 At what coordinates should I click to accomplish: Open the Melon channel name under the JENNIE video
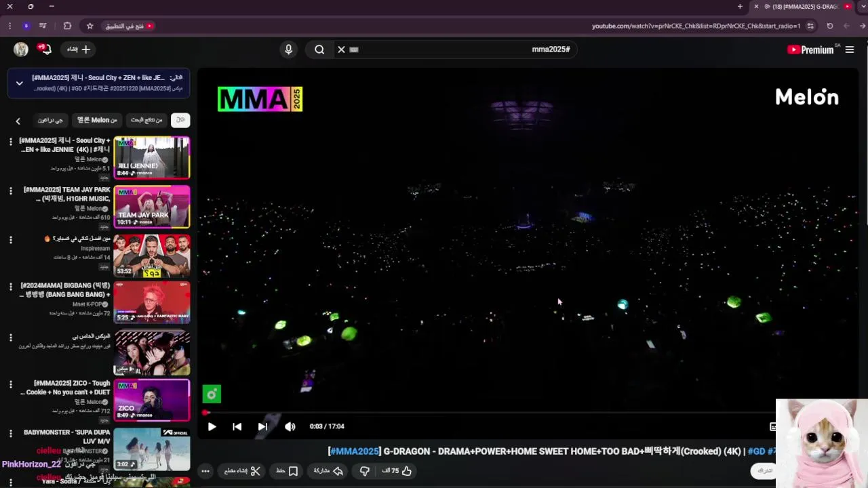(x=89, y=159)
